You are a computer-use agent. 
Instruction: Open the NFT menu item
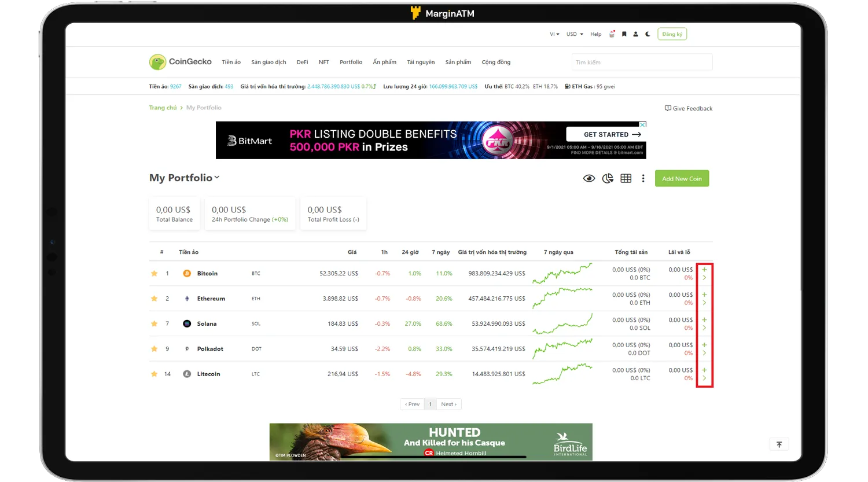click(324, 62)
